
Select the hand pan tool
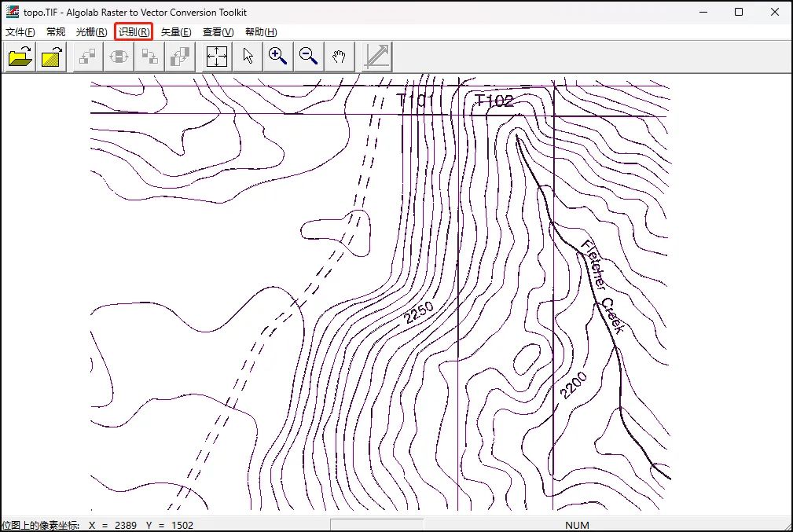(x=339, y=56)
